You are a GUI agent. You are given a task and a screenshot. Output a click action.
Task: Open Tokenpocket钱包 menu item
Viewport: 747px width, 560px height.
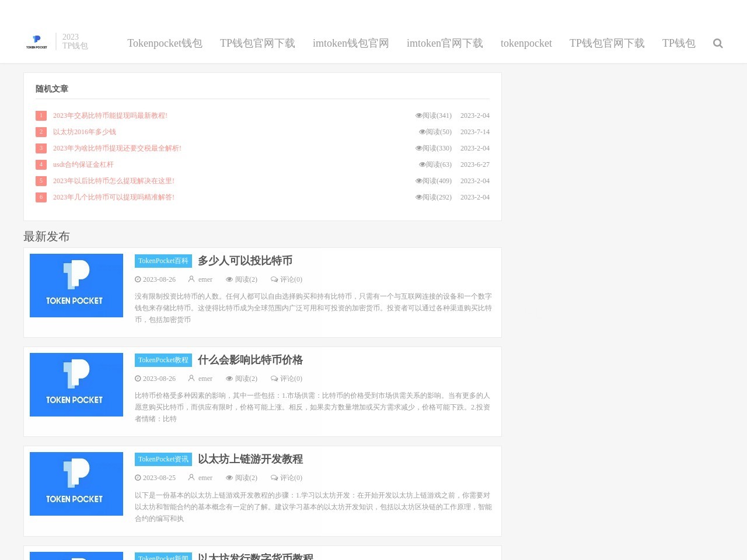tap(165, 43)
